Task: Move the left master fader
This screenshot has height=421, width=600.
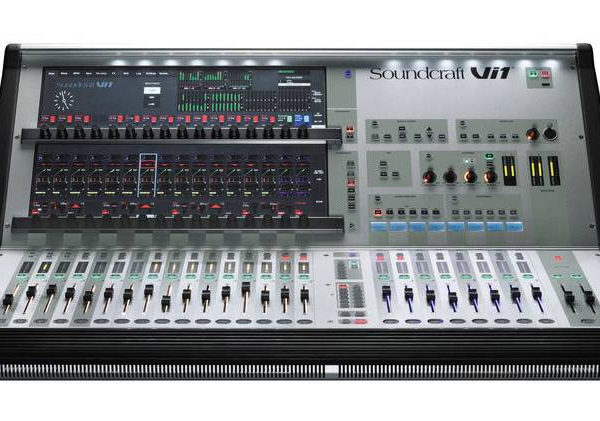Action: (568, 295)
